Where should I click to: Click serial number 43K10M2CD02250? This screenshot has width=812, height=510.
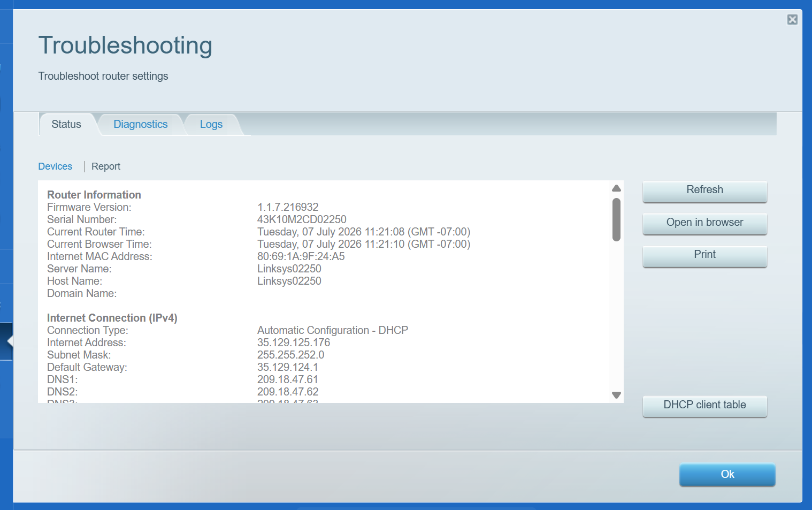tap(302, 219)
